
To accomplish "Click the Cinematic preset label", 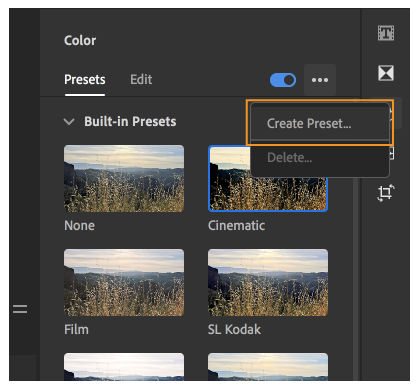I will pos(236,226).
